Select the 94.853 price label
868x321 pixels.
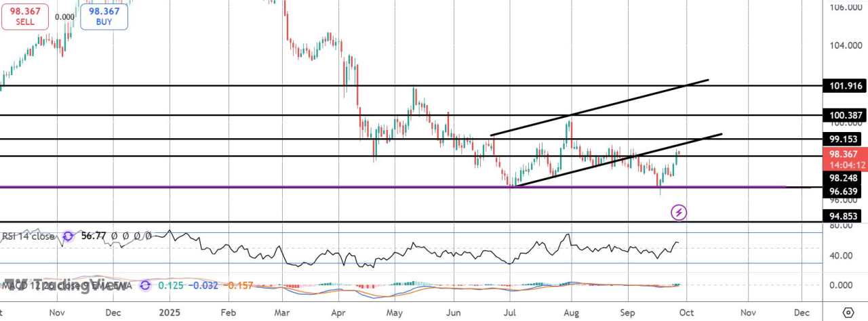pyautogui.click(x=844, y=216)
